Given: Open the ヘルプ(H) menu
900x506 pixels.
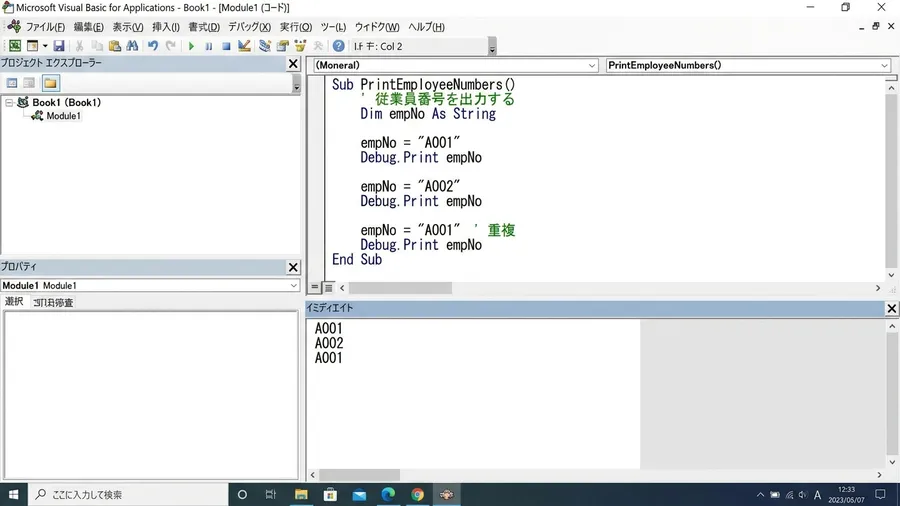Looking at the screenshot, I should click(x=426, y=27).
